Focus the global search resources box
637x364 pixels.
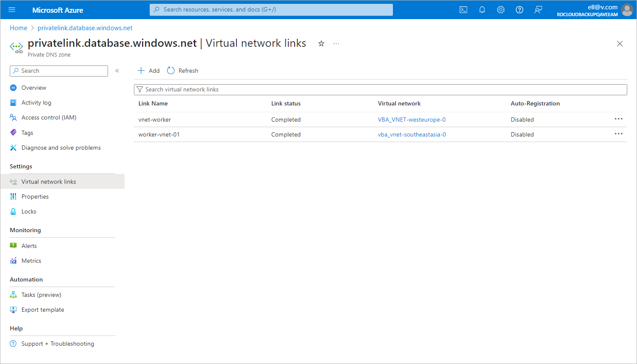tap(271, 10)
